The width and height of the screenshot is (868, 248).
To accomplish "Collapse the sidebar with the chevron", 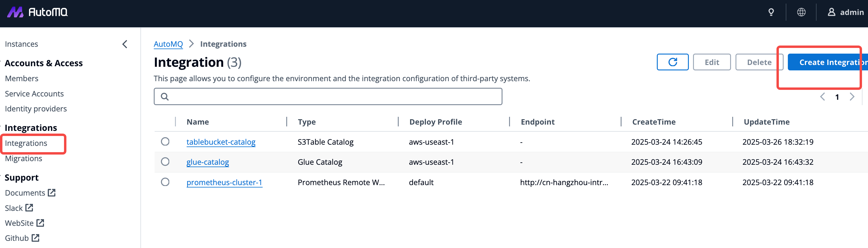I will [x=125, y=44].
